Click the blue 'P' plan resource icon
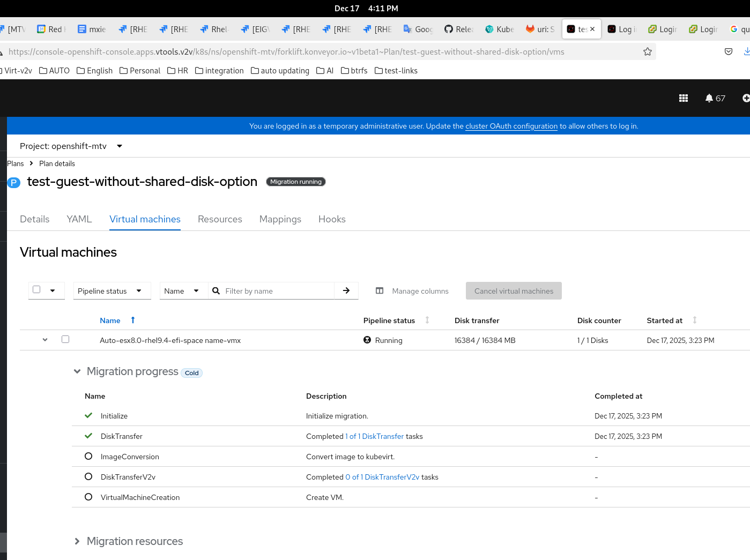 (x=14, y=182)
